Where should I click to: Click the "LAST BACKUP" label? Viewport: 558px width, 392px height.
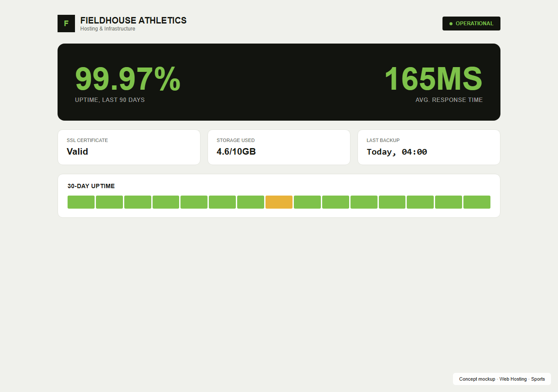click(383, 140)
